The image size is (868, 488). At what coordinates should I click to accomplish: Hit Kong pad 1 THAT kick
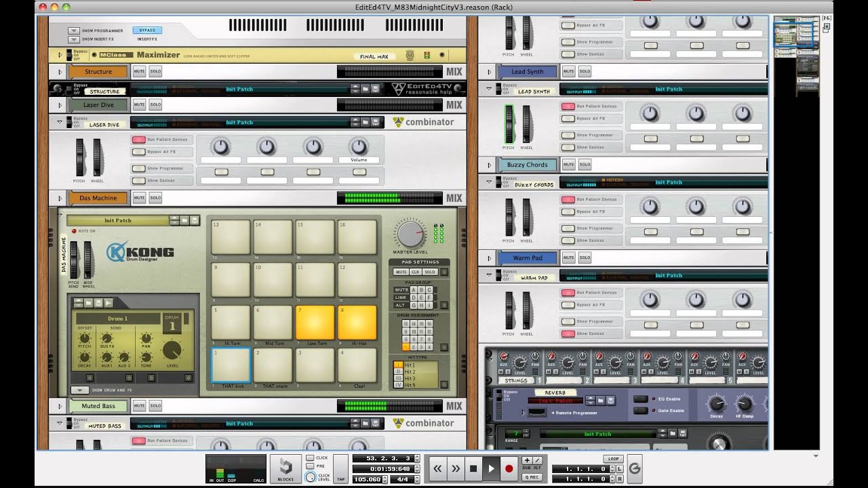[231, 365]
